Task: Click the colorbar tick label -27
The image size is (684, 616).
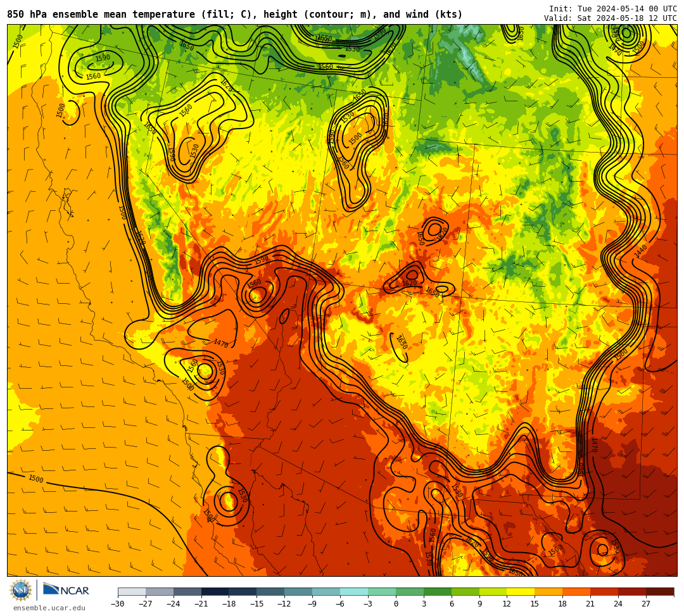Action: [146, 604]
